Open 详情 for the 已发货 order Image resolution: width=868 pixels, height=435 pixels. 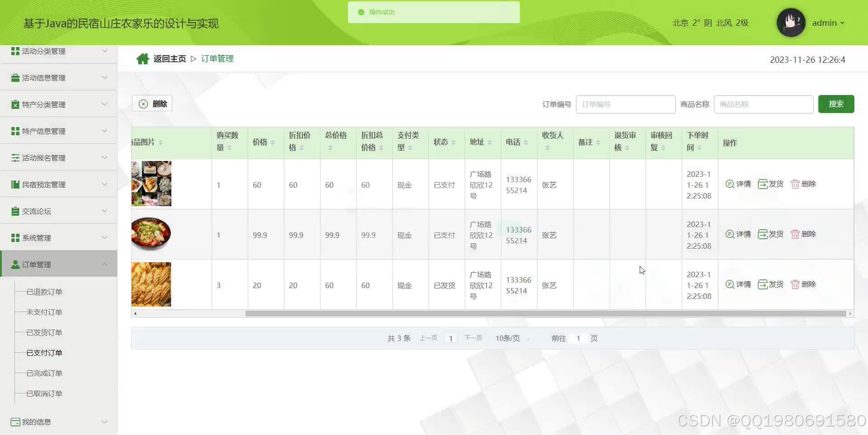click(738, 284)
